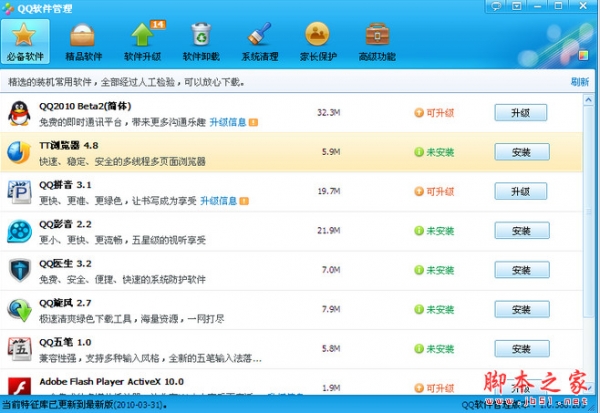Click the 7.9M size value
The height and width of the screenshot is (413, 600).
pos(331,309)
